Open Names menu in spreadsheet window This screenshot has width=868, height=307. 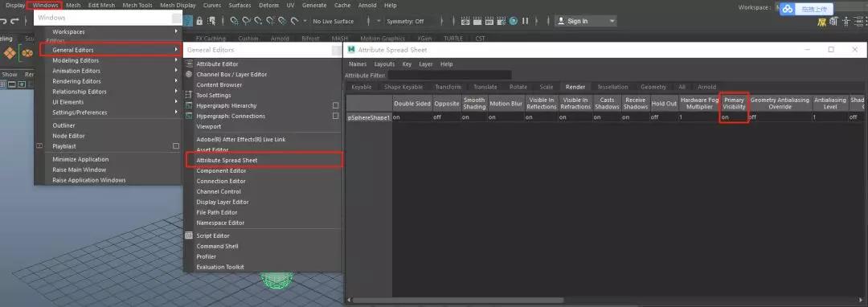358,64
